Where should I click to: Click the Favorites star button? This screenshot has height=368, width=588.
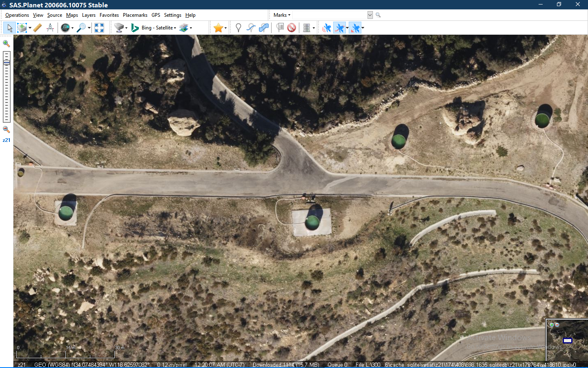[218, 27]
